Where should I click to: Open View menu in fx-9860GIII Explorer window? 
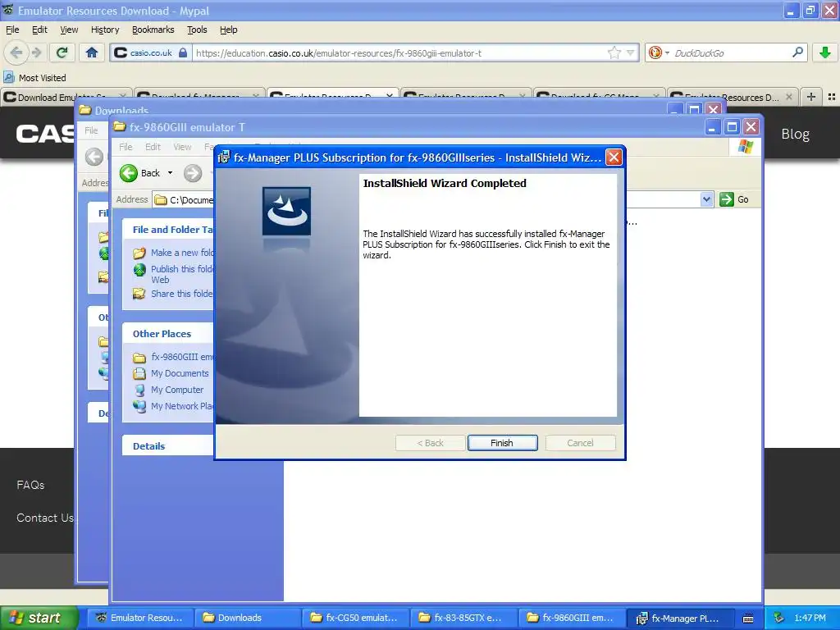[x=182, y=147]
